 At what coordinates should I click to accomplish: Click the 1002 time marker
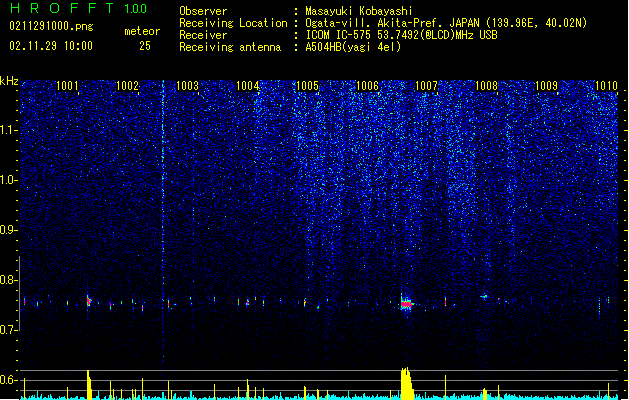[x=127, y=85]
